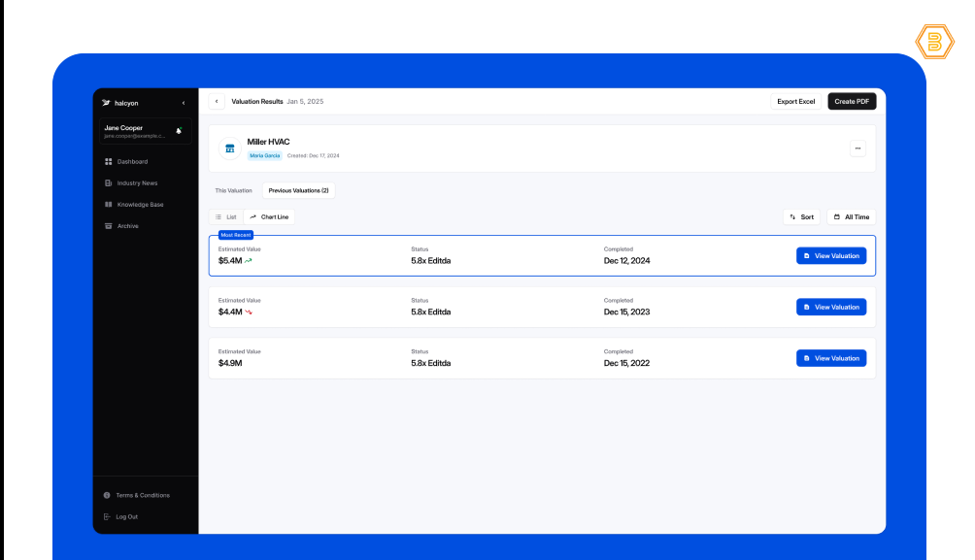Toggle the Chart Line view
Screen dimensions: 975x560
[x=269, y=216]
